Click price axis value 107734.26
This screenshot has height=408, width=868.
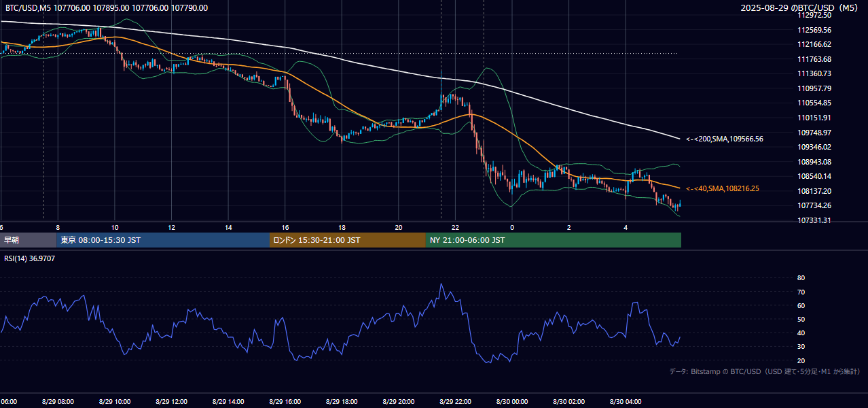[x=814, y=205]
